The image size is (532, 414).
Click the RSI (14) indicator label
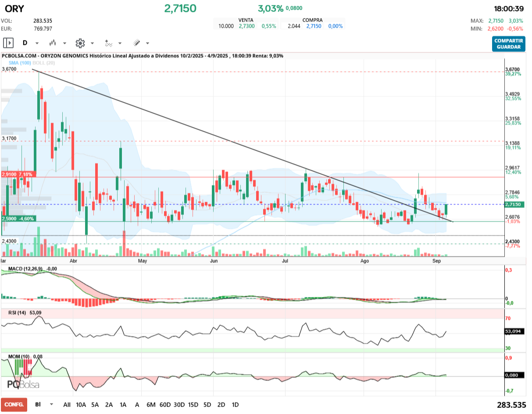(x=18, y=313)
